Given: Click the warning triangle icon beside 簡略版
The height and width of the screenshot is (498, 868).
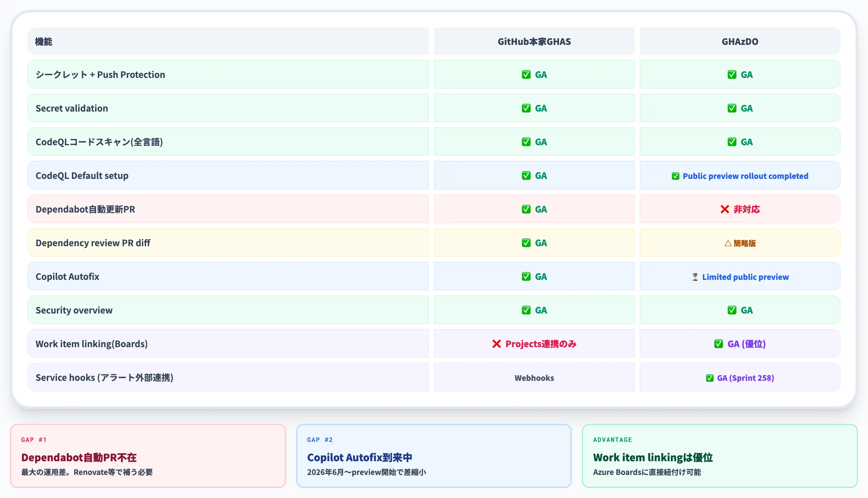Looking at the screenshot, I should (728, 243).
